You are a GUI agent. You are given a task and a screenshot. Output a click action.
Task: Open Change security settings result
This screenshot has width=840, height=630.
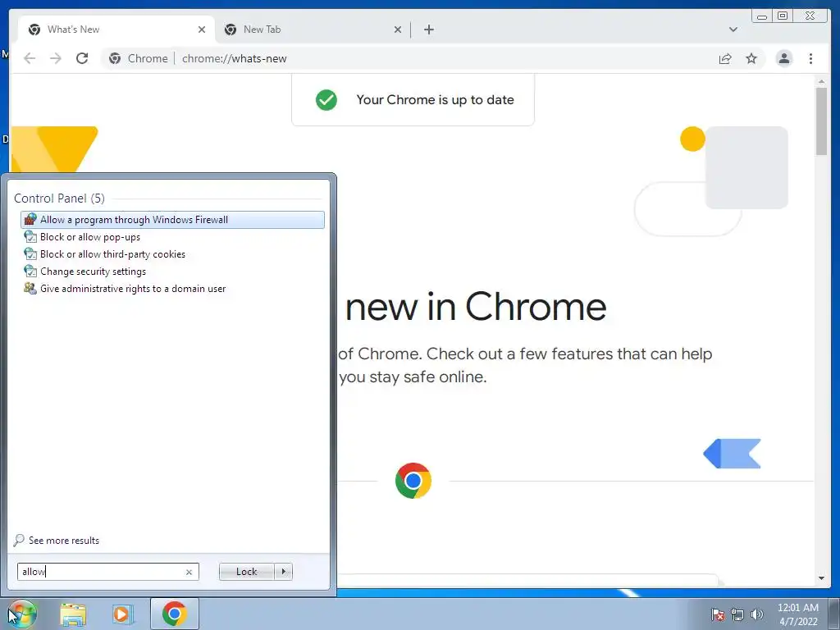[x=172, y=271]
